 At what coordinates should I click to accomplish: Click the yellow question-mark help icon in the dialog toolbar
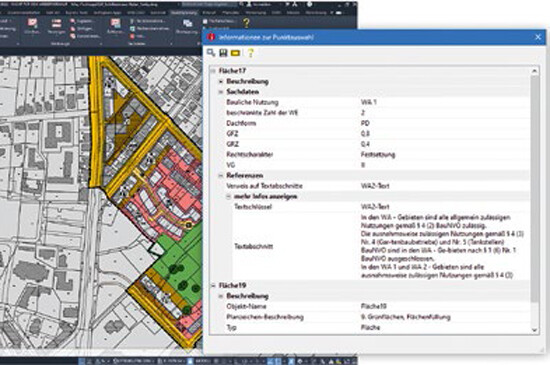250,53
